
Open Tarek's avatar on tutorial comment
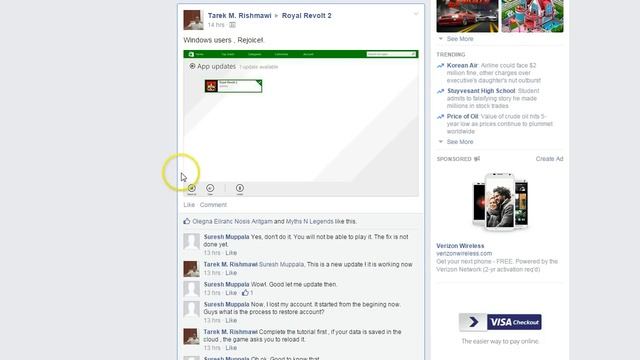[191, 336]
